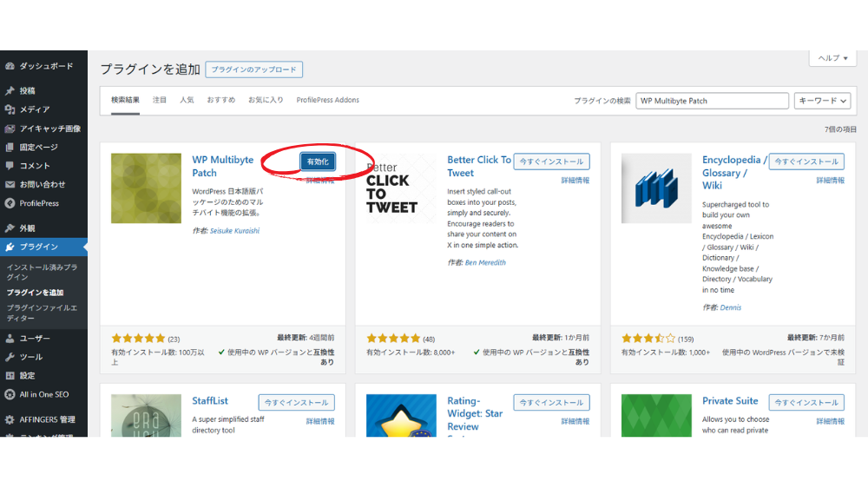
Task: Click the five-star rating of WP Multibyte Patch
Action: pyautogui.click(x=138, y=339)
